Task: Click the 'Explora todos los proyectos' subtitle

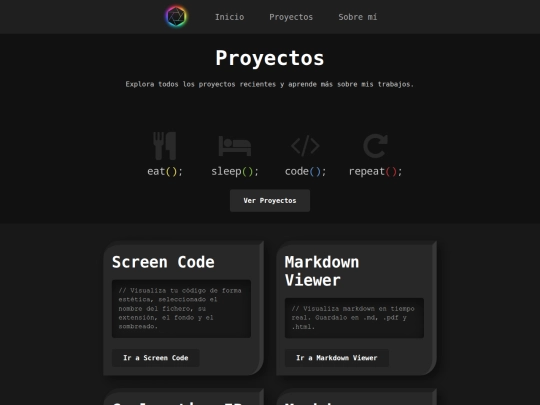Action: (270, 84)
